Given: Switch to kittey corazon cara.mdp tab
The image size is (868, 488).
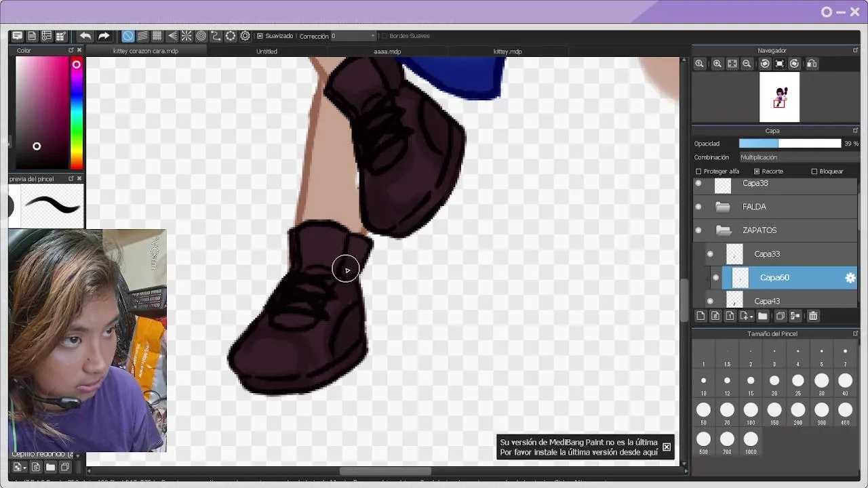Looking at the screenshot, I should (x=146, y=52).
